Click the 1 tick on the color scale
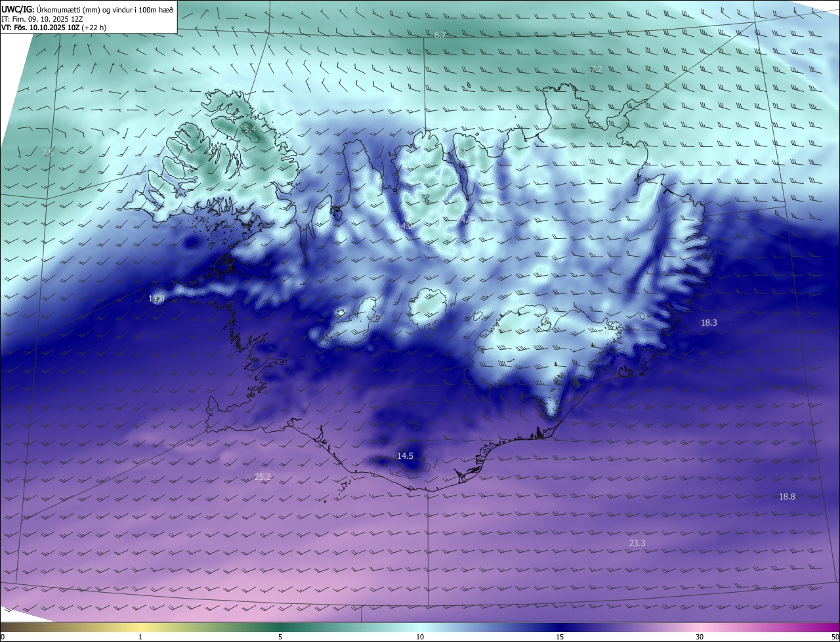Image resolution: width=840 pixels, height=642 pixels. (140, 637)
